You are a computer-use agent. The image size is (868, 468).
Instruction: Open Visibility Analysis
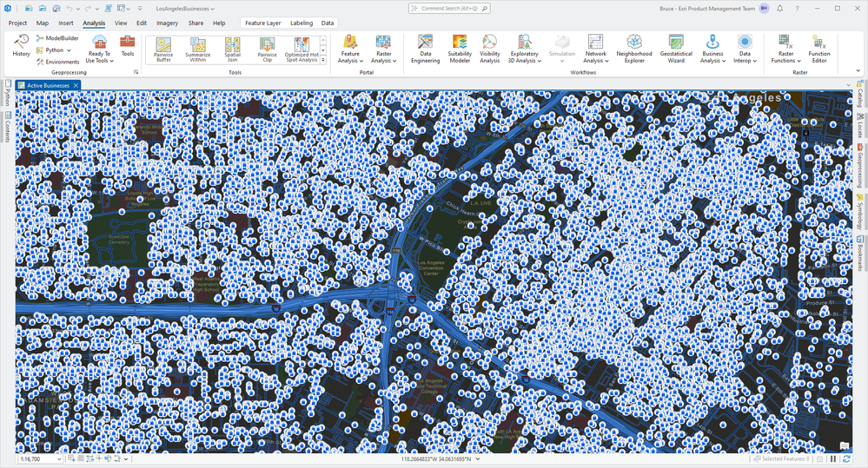(x=489, y=49)
